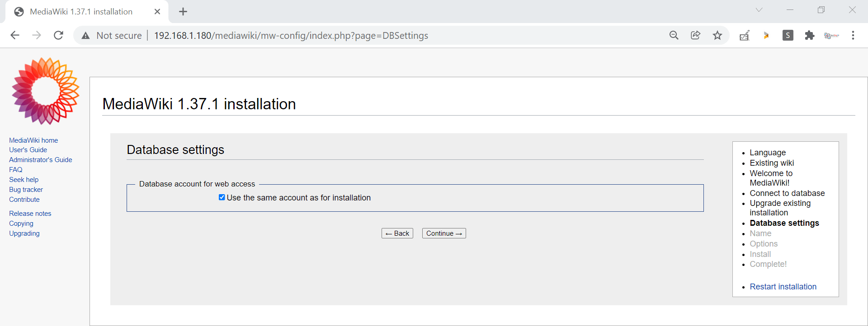Viewport: 868px width, 326px height.
Task: Open a new browser tab
Action: 183,12
